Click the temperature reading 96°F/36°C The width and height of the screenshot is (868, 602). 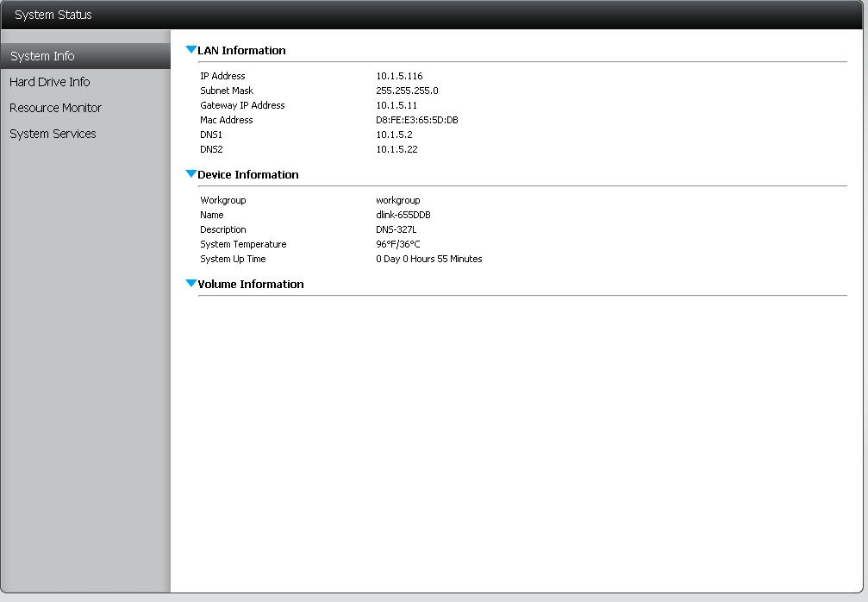(397, 244)
